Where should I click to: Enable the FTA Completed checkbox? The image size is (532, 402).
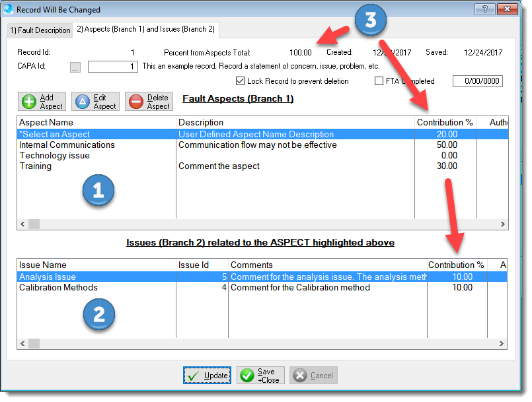(x=379, y=81)
